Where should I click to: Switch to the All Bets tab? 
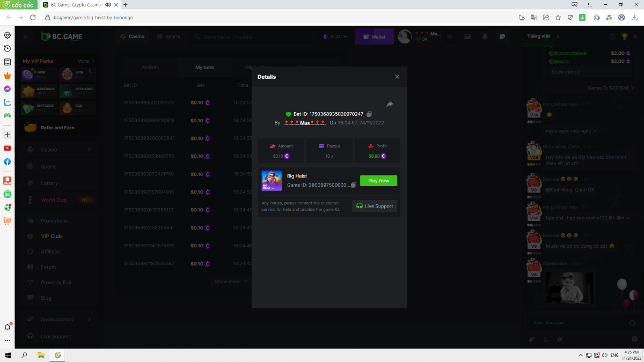tap(150, 68)
